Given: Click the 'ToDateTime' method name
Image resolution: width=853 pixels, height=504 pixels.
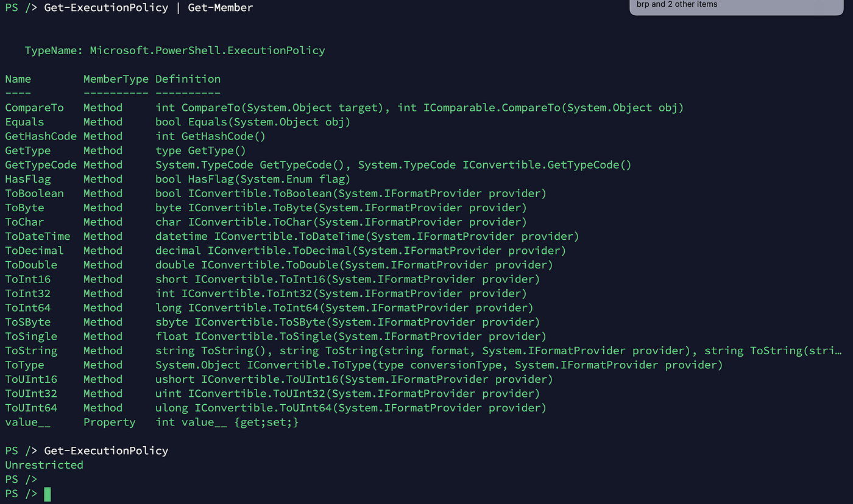Looking at the screenshot, I should click(x=38, y=236).
